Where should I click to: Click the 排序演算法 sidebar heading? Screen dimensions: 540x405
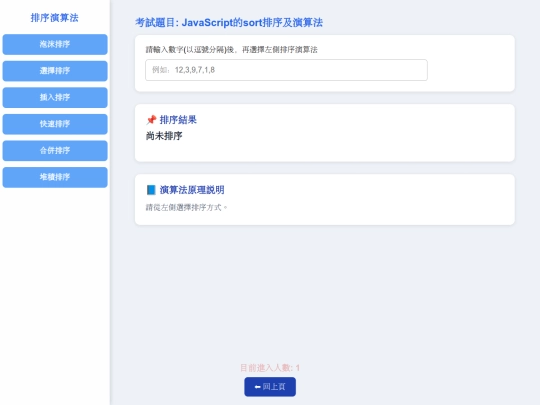(54, 18)
